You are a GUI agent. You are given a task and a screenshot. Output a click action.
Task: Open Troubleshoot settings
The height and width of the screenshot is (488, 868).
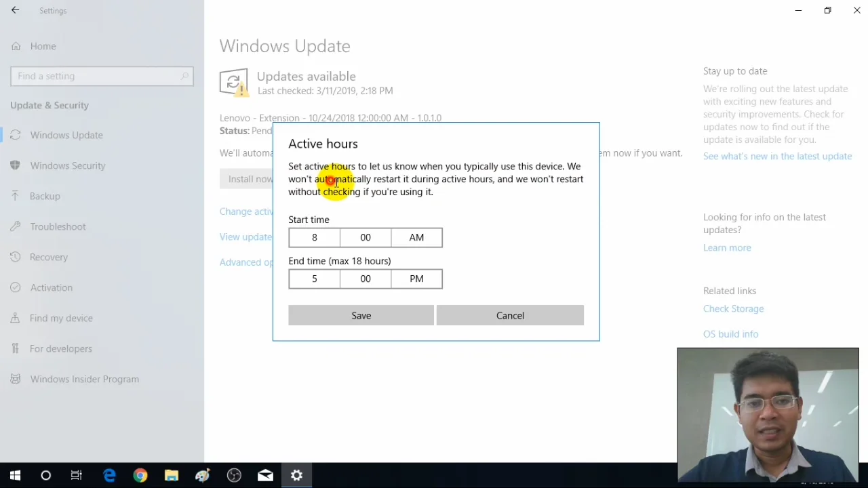click(58, 226)
